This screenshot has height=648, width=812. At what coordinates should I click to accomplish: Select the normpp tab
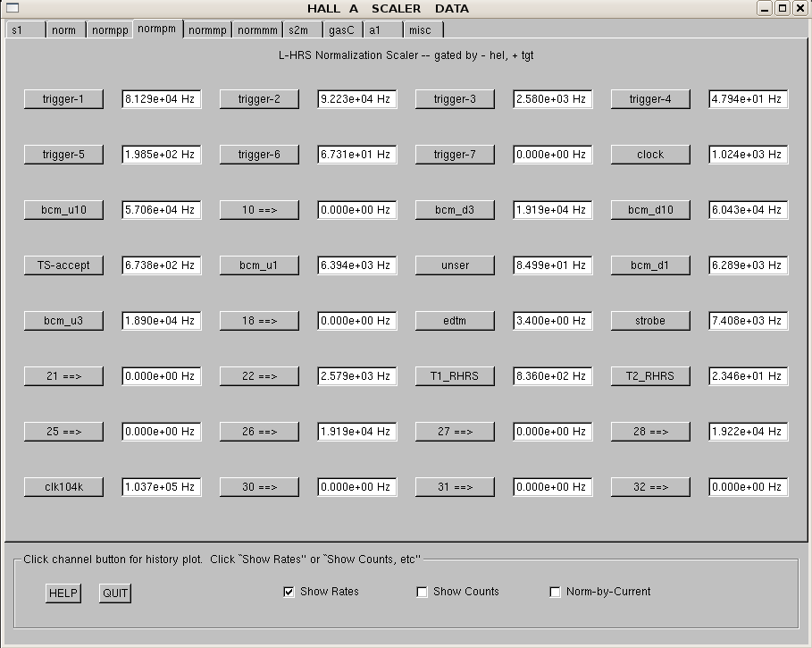tap(110, 30)
